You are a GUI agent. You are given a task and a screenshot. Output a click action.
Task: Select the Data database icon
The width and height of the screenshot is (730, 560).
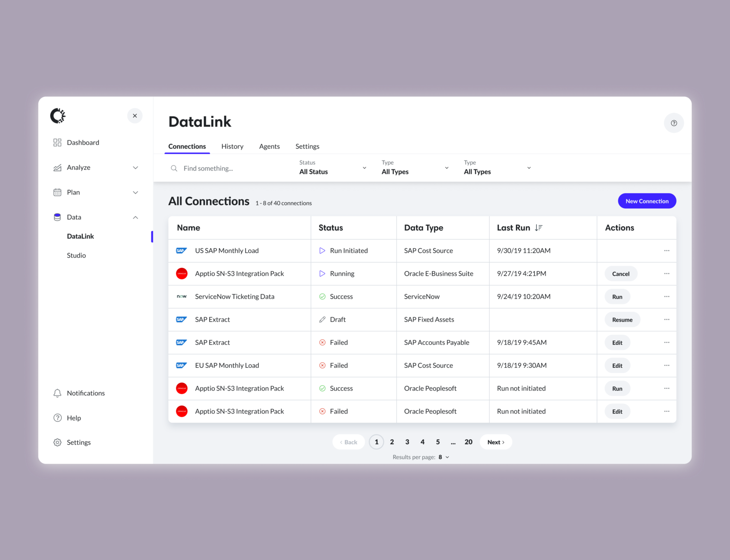pos(57,217)
